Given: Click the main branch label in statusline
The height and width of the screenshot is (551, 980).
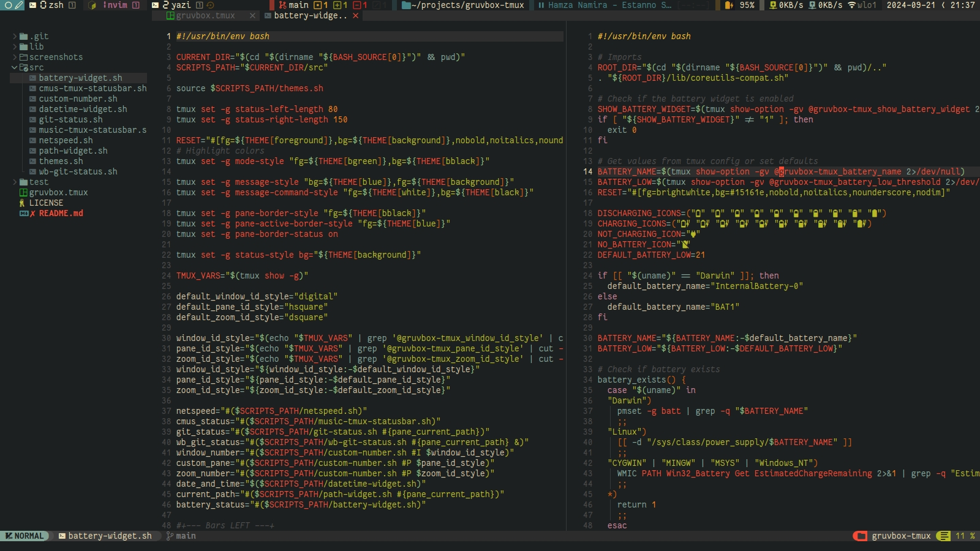Looking at the screenshot, I should coord(186,536).
